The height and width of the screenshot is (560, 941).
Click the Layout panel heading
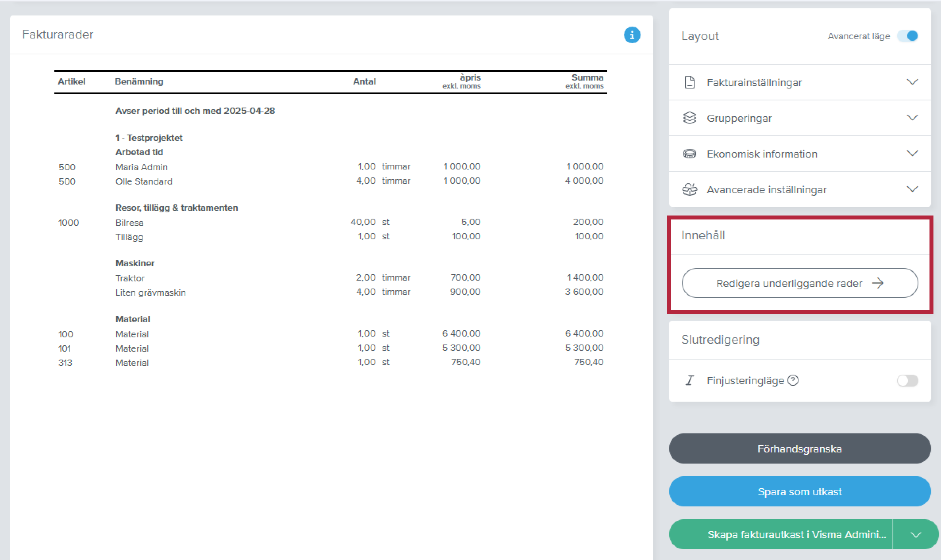(700, 36)
